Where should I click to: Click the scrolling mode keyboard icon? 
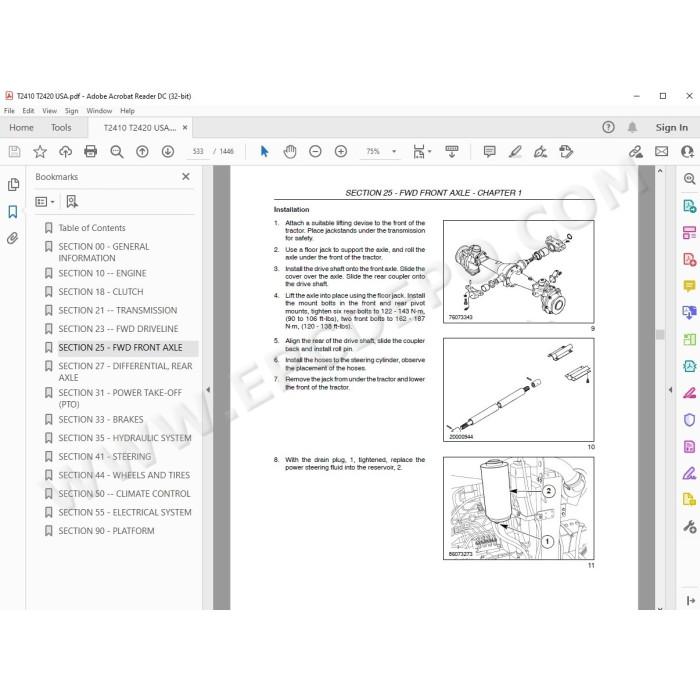(452, 152)
